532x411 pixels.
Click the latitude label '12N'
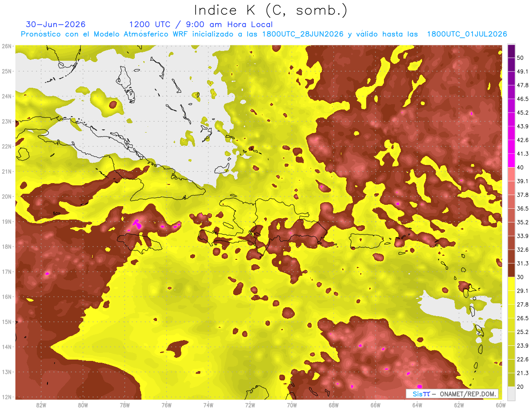point(7,397)
